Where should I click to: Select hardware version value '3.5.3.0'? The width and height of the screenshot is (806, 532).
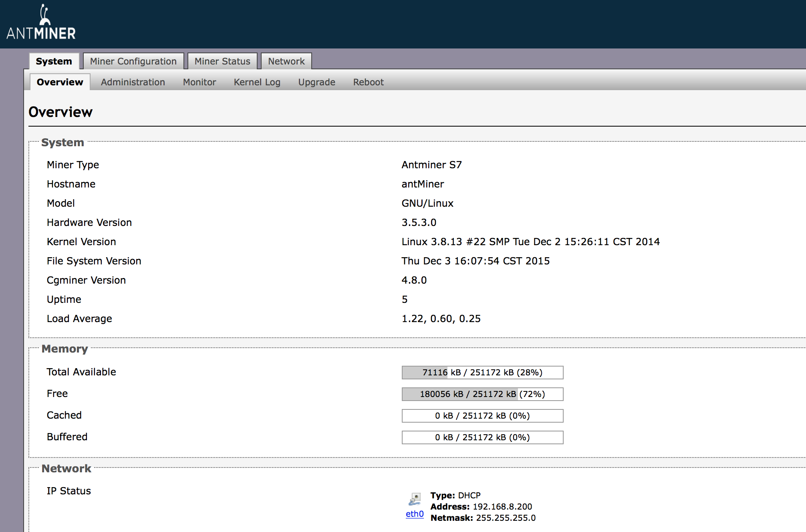click(x=419, y=223)
